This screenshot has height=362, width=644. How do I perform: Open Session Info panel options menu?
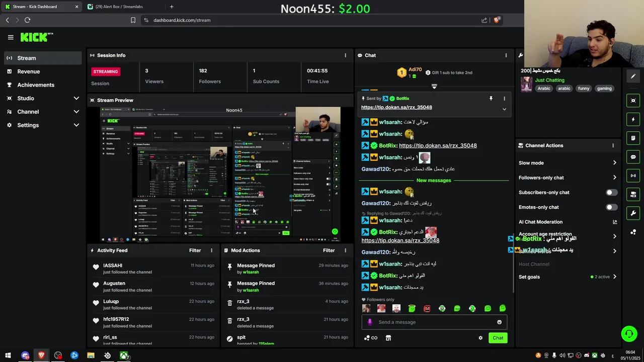pyautogui.click(x=345, y=55)
